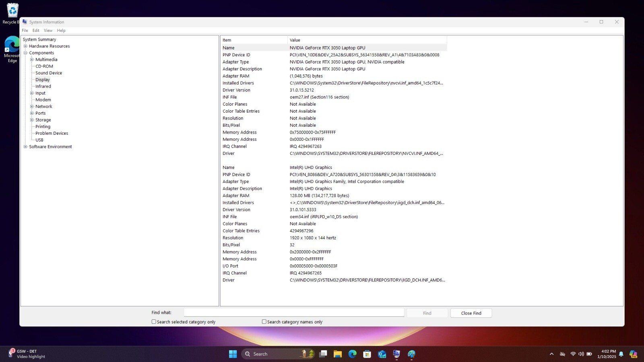Screen dimensions: 644x362
Task: Click the battery tray icon
Action: pos(589,354)
